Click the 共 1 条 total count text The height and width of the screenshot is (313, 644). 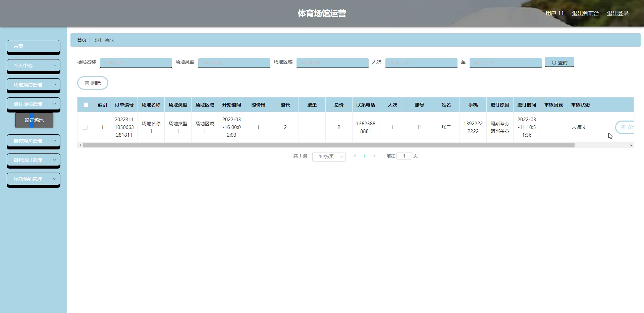point(300,156)
